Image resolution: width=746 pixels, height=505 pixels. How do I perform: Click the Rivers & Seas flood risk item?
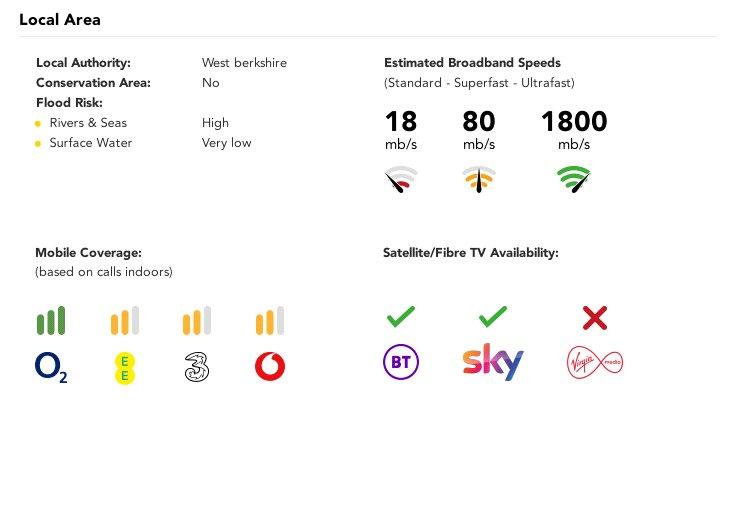[x=88, y=123]
